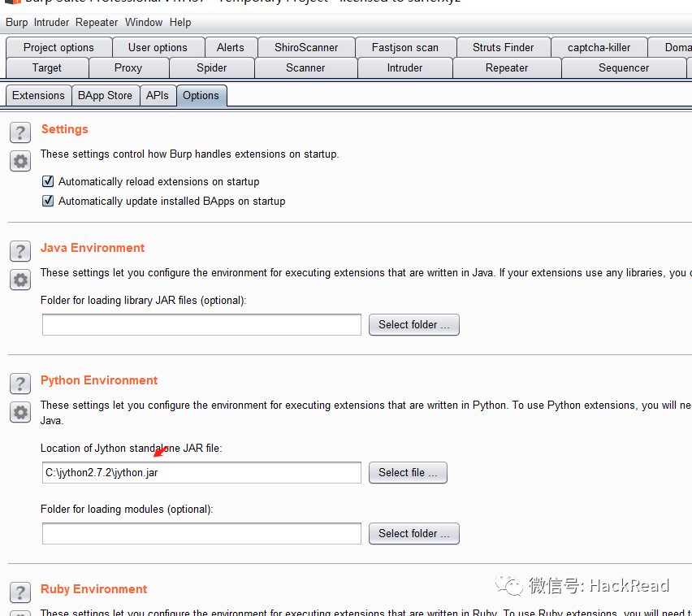The height and width of the screenshot is (616, 692).
Task: Open help for the Settings section
Action: [20, 132]
